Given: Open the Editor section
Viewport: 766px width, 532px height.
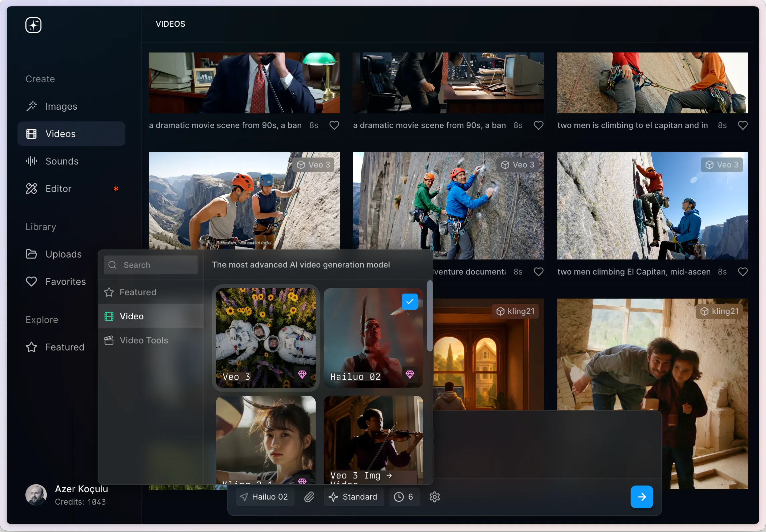Looking at the screenshot, I should coord(71,189).
